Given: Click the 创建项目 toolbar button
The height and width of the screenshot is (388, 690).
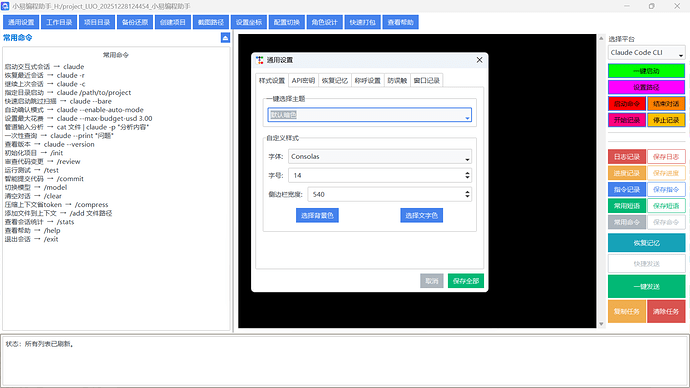Looking at the screenshot, I should pos(172,22).
